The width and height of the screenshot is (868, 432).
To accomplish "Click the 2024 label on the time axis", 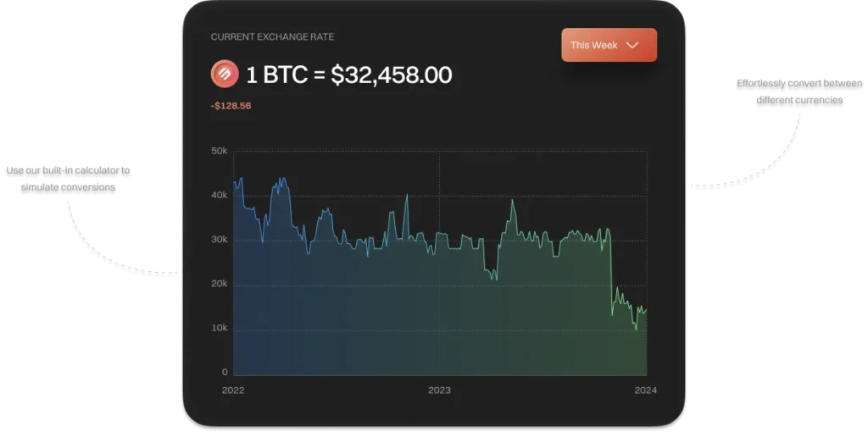I will click(646, 390).
